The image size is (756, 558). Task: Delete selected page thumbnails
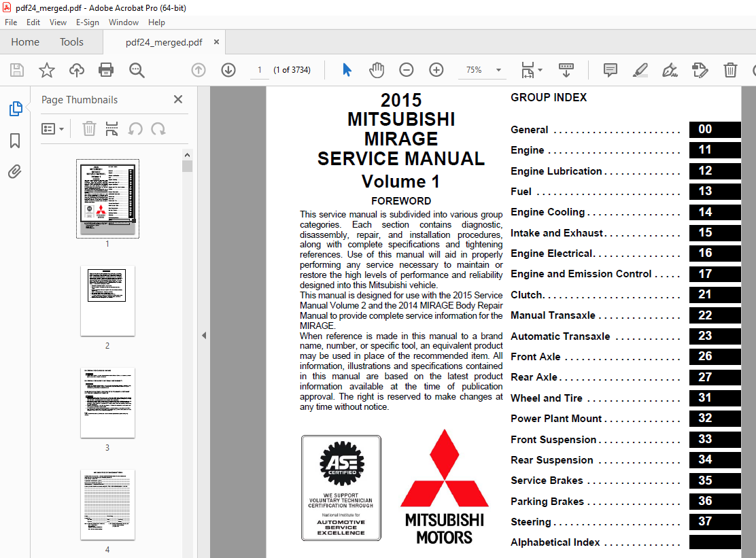point(89,129)
